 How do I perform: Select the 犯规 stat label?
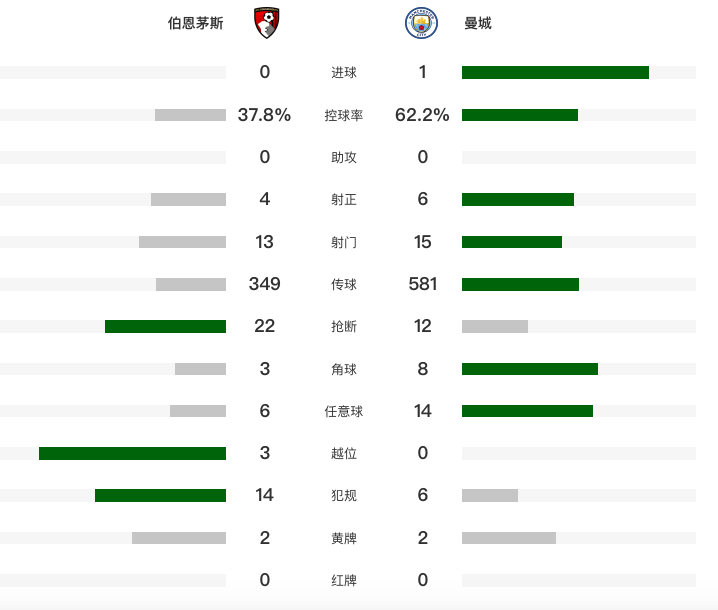(344, 496)
